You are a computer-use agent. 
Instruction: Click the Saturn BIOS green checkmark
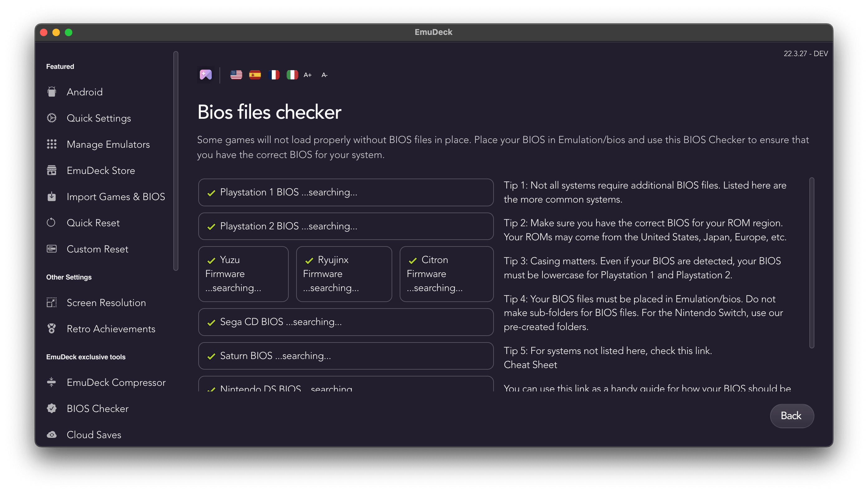point(211,356)
